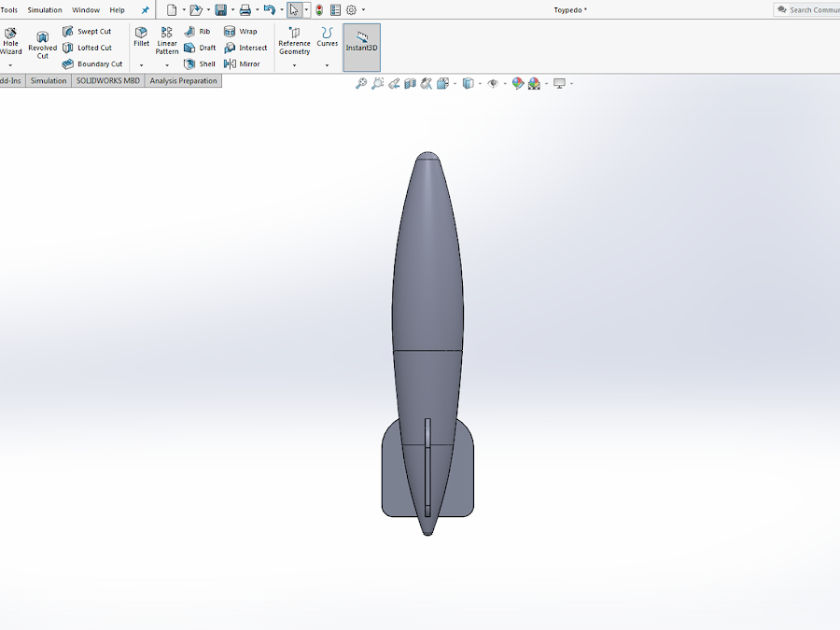Expand the Save dropdown arrow
Viewport: 840px width, 630px height.
click(x=232, y=9)
